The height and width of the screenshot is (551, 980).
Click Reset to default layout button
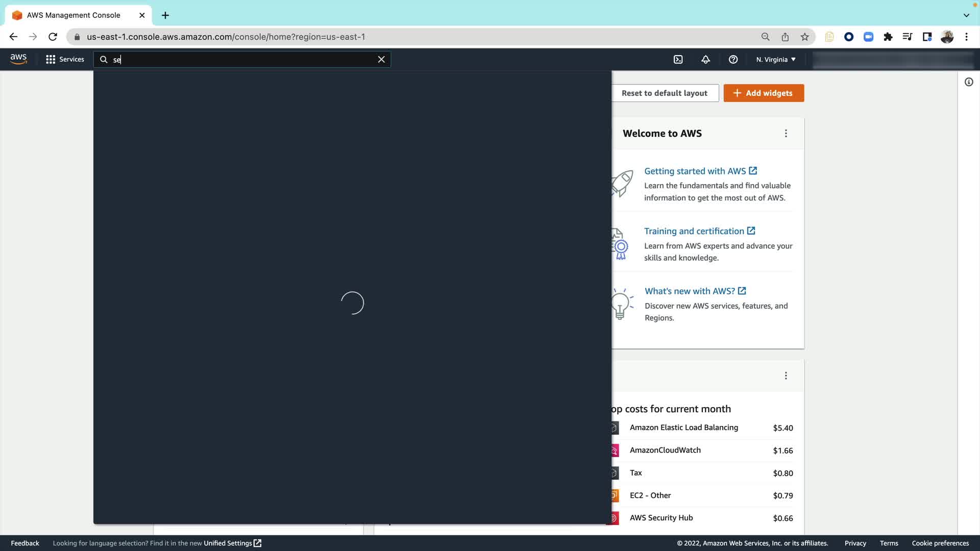point(664,93)
